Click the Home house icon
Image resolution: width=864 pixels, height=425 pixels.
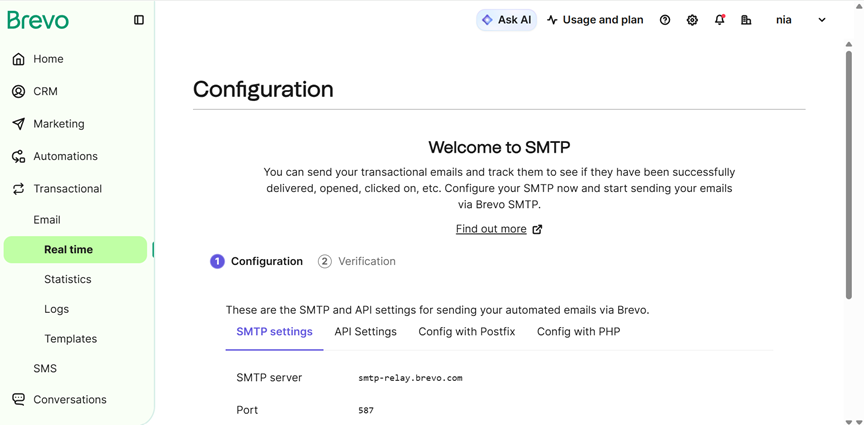18,59
